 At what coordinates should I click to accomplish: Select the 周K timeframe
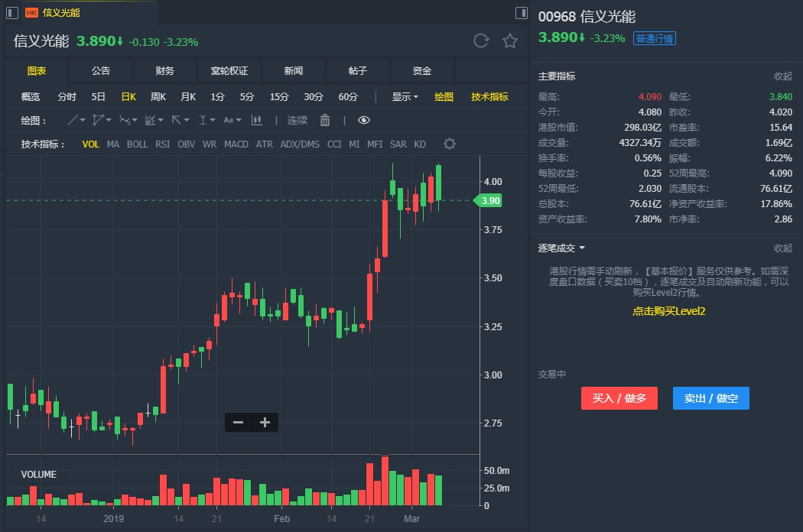[158, 97]
